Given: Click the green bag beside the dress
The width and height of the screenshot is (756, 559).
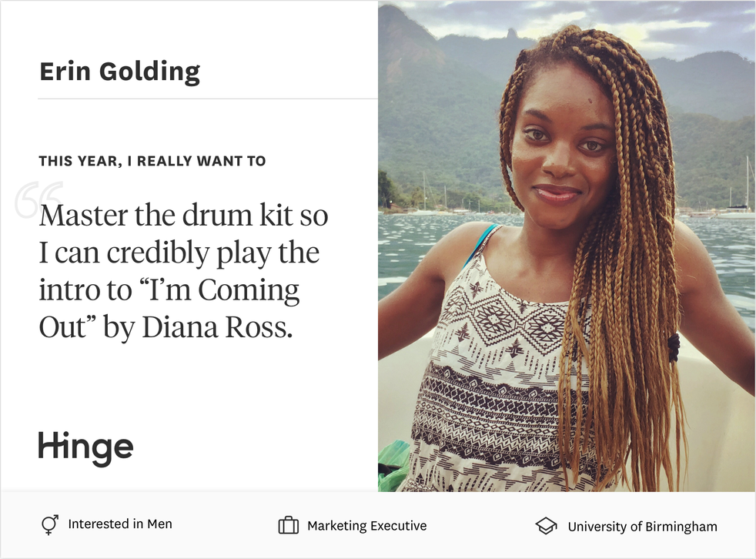Looking at the screenshot, I should point(394,465).
